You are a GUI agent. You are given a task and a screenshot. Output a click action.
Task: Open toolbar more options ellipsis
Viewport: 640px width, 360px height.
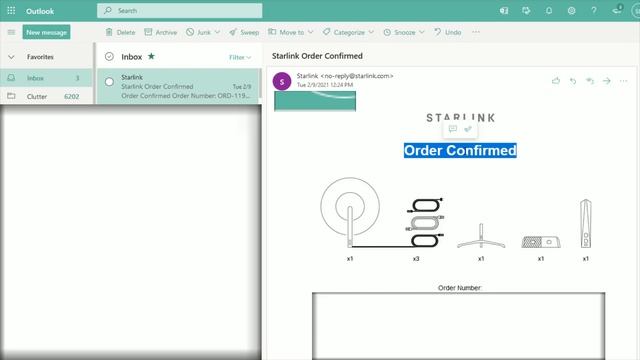[x=476, y=32]
